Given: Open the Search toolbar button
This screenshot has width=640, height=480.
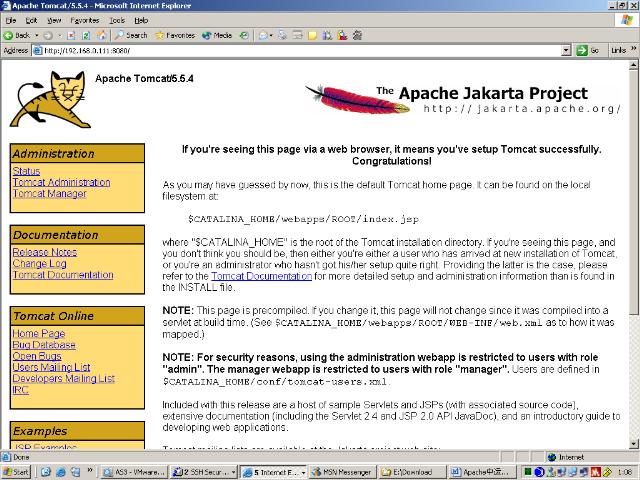Looking at the screenshot, I should (131, 36).
